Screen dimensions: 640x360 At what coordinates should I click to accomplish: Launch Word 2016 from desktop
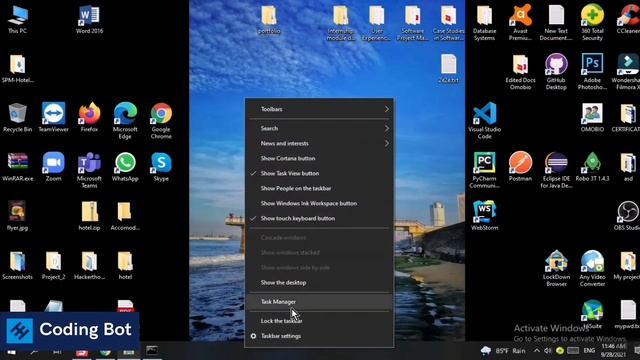pyautogui.click(x=89, y=20)
